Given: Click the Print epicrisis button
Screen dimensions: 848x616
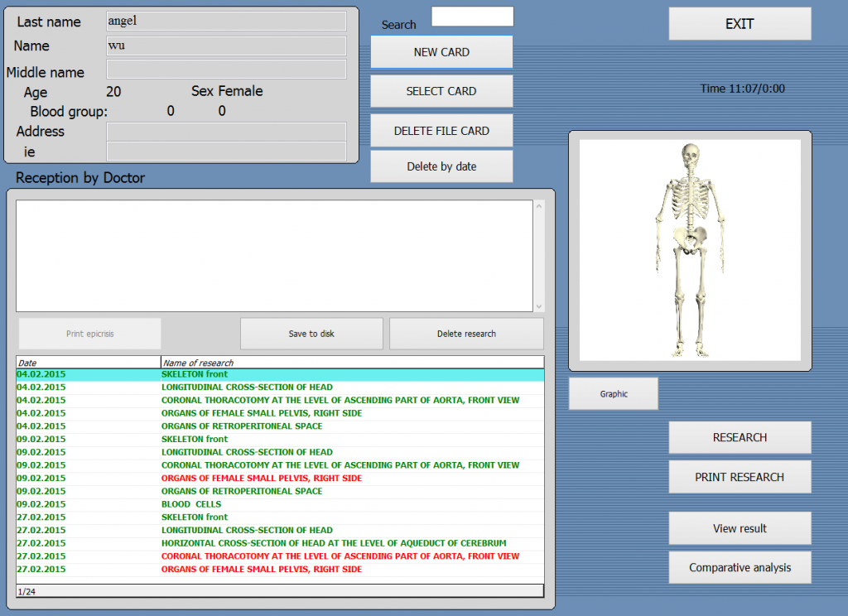Looking at the screenshot, I should (x=89, y=333).
